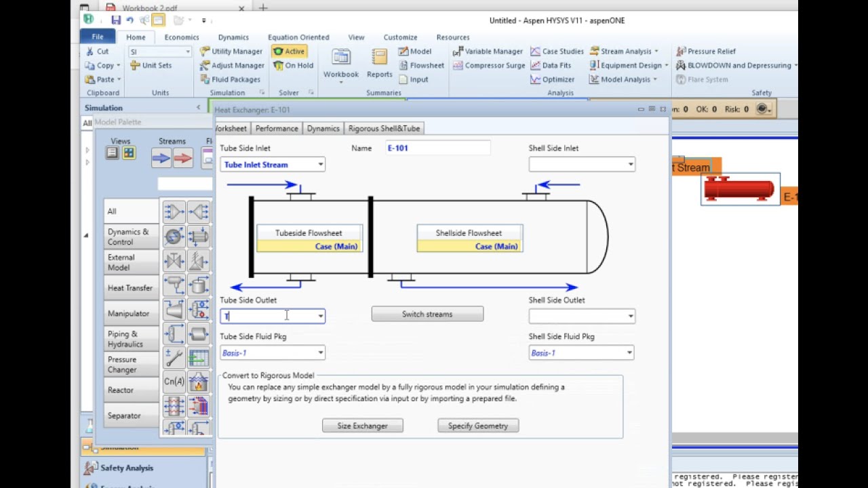Open Compressor Surge analysis

488,66
